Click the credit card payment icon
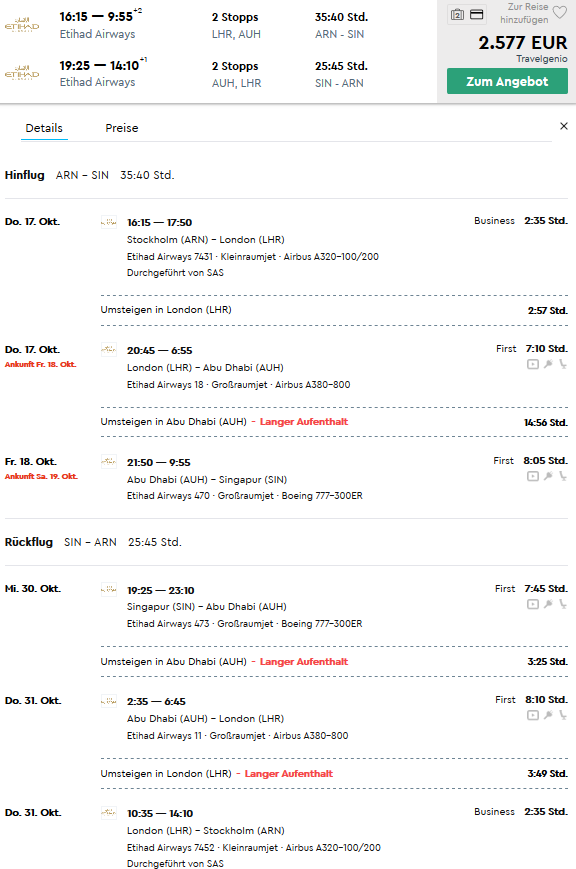This screenshot has height=869, width=576. (x=477, y=14)
